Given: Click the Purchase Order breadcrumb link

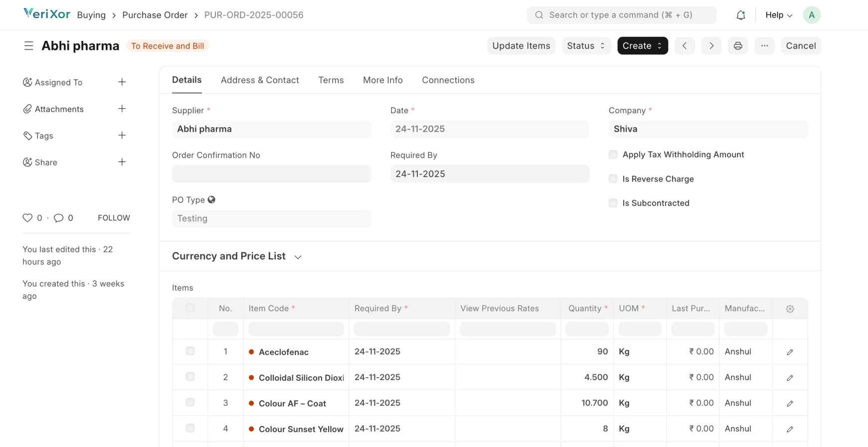Looking at the screenshot, I should pyautogui.click(x=155, y=15).
